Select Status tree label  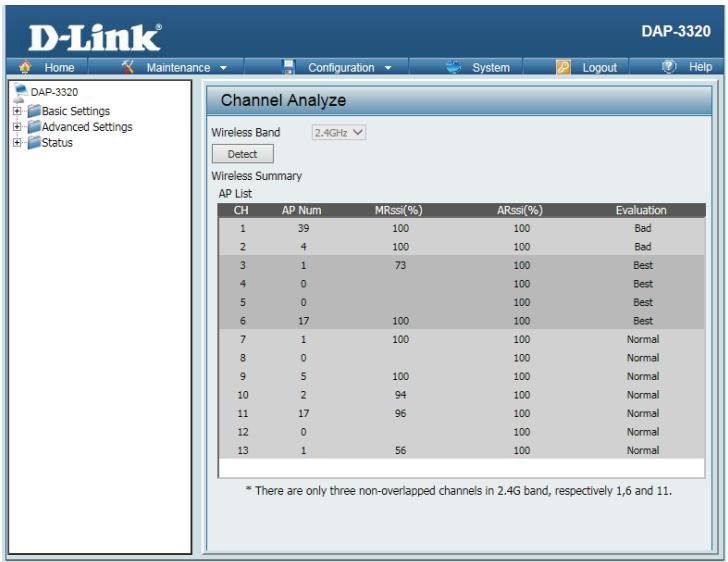pyautogui.click(x=57, y=143)
